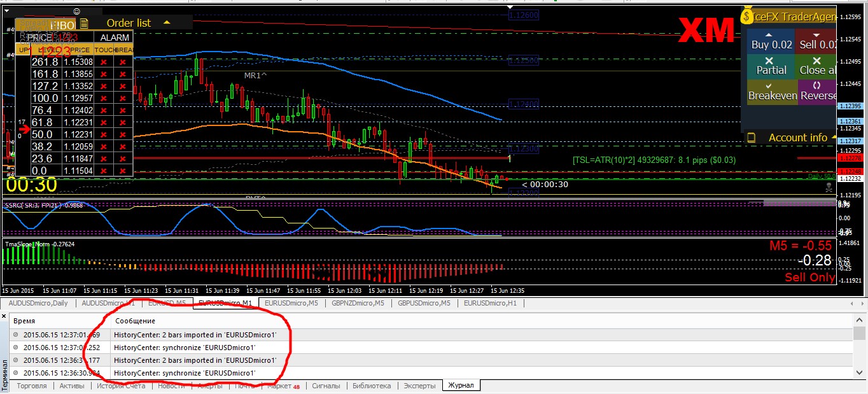Image resolution: width=868 pixels, height=394 pixels.
Task: Toggle TOUCH alarm for Fibo level 0.0
Action: (x=103, y=171)
